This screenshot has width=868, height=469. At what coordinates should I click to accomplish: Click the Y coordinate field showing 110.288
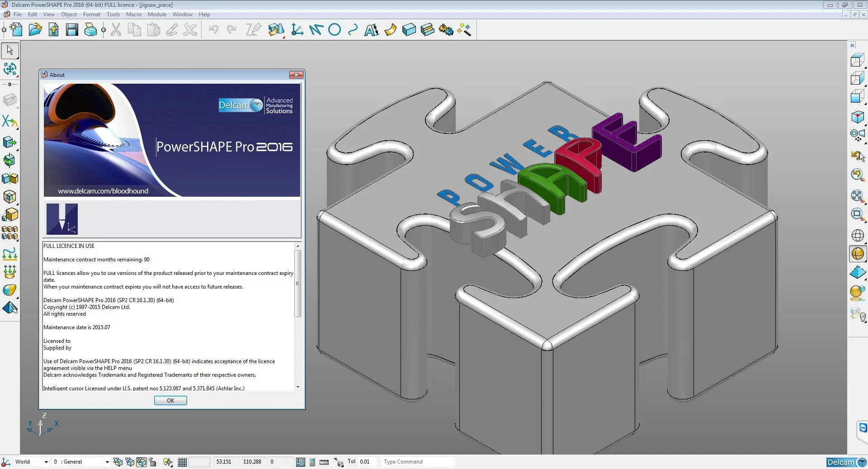(x=253, y=462)
